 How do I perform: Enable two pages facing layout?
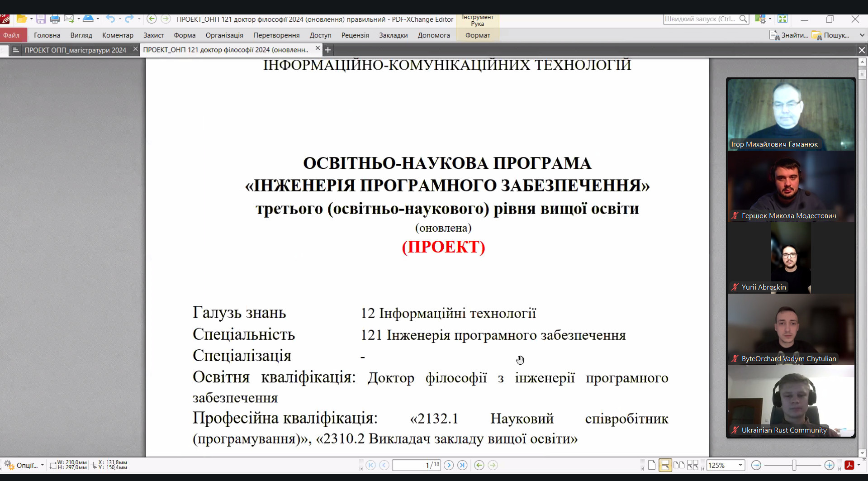[679, 465]
